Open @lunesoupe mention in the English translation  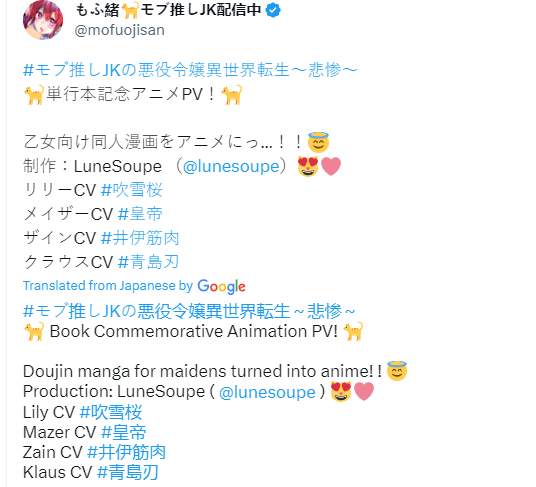[267, 392]
